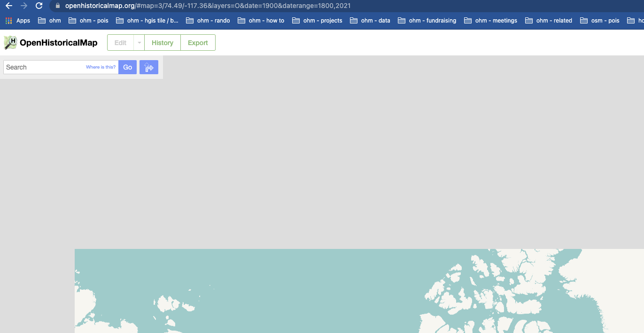Select the History tab

pyautogui.click(x=162, y=42)
